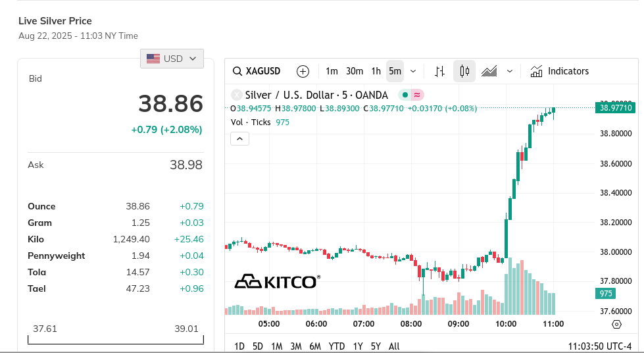Image resolution: width=644 pixels, height=353 pixels.
Task: Click the Kilo row price 1,249.40
Action: (x=132, y=239)
